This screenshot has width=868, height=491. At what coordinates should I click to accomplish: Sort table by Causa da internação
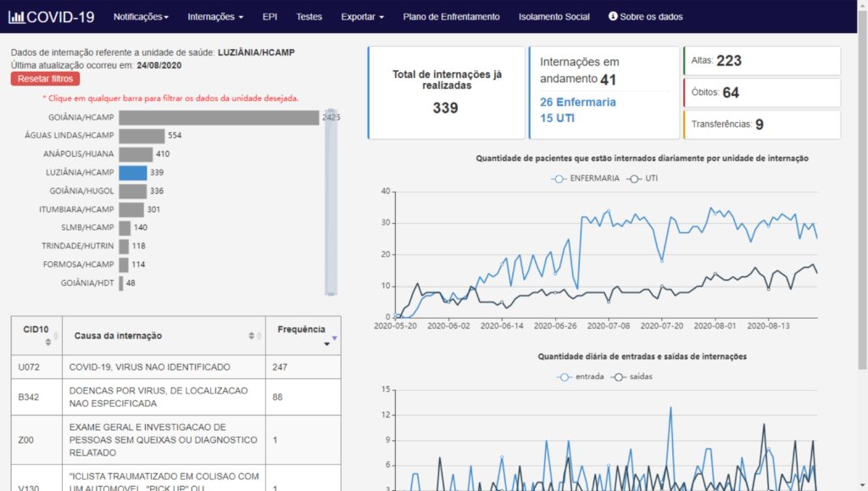click(x=164, y=336)
